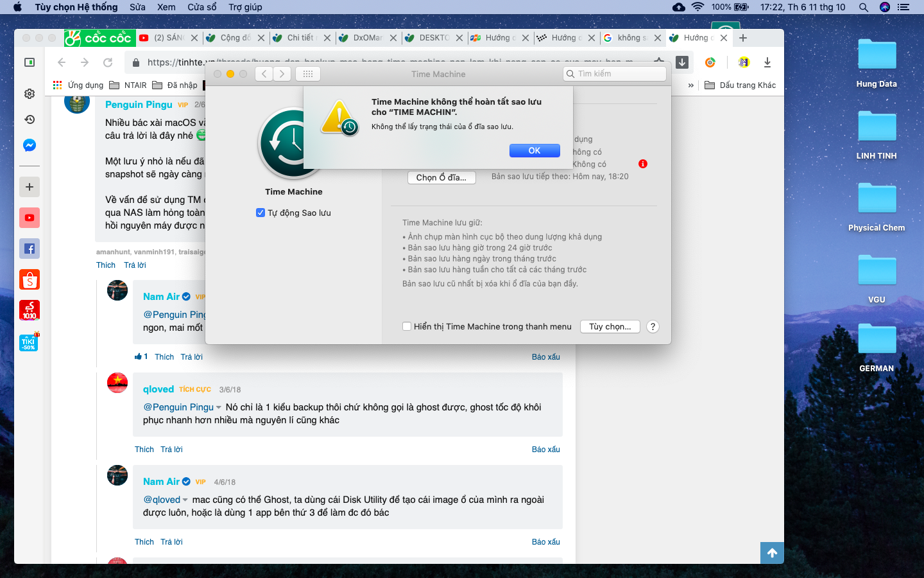Click Báo xấu on qloved's comment
Viewport: 924px width, 578px height.
tap(546, 450)
